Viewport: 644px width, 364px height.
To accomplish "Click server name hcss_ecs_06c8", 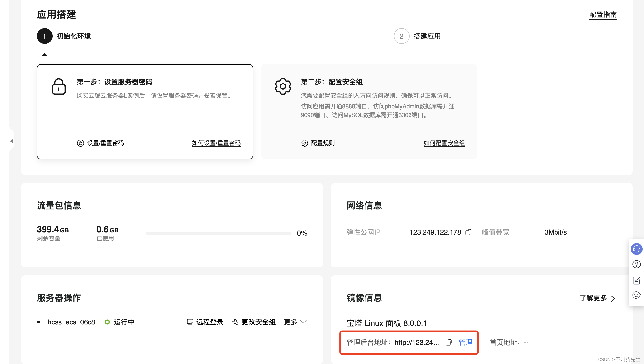I will (71, 322).
